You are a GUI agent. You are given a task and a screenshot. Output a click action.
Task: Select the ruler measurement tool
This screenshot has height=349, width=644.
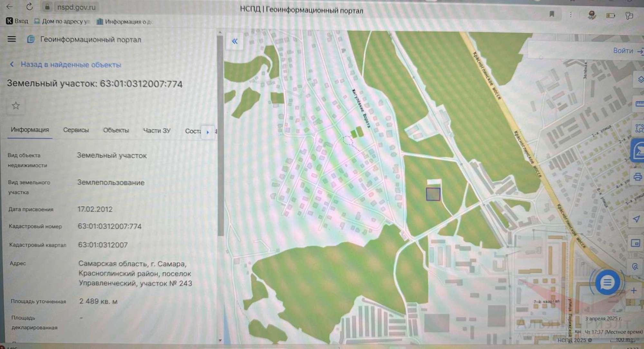click(x=639, y=104)
